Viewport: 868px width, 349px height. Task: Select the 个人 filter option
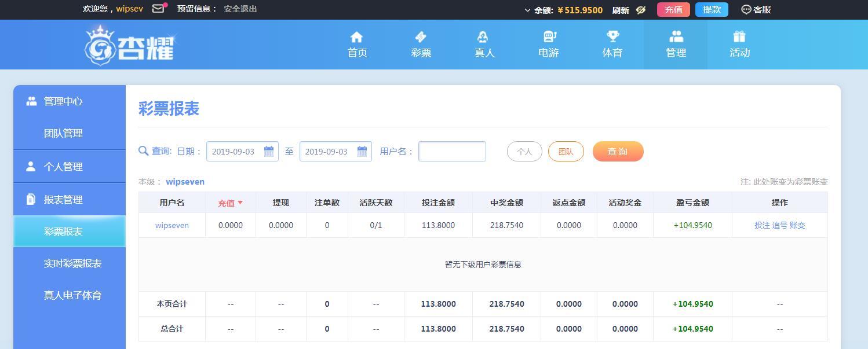(x=524, y=152)
